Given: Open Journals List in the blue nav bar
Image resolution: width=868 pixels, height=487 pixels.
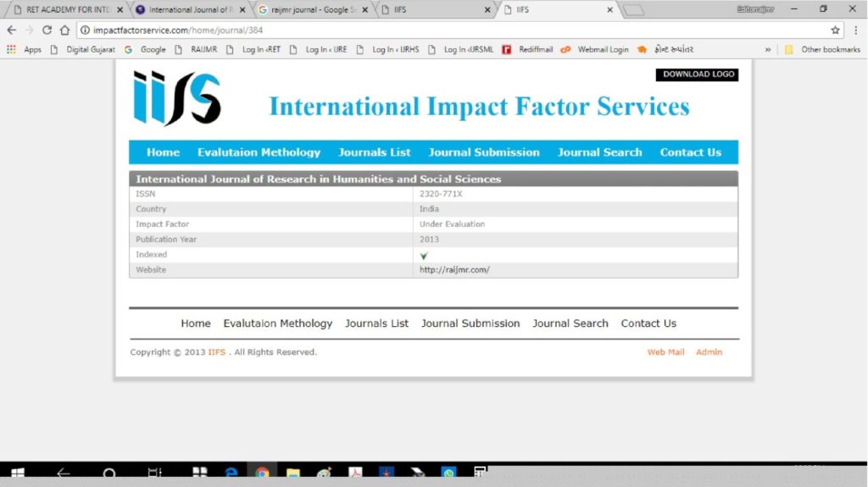Looking at the screenshot, I should pos(374,152).
